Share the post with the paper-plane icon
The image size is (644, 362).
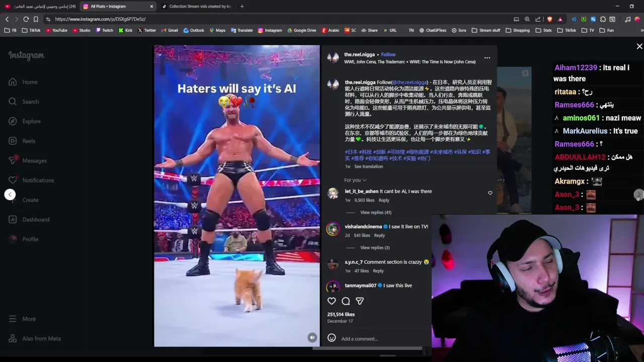(360, 301)
